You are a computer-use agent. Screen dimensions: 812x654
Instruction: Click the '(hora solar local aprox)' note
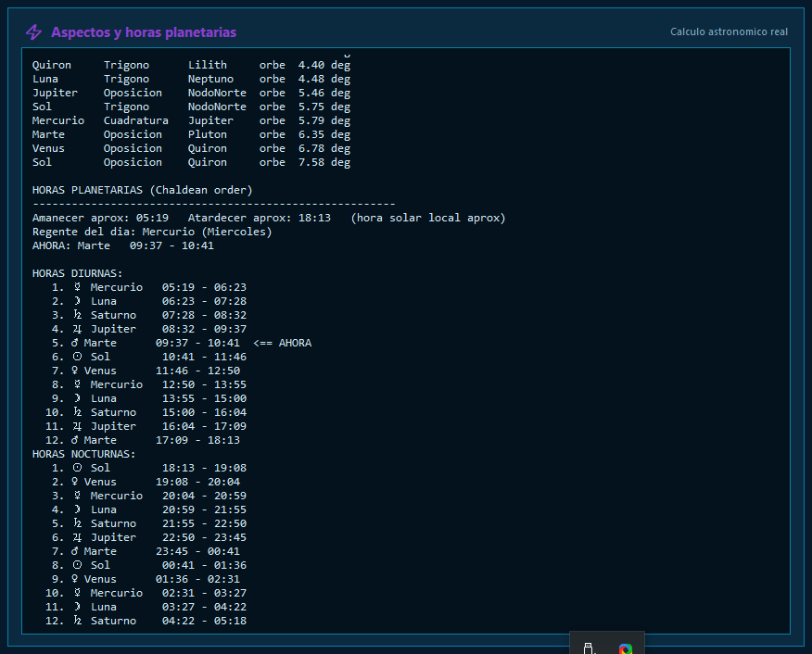point(428,219)
